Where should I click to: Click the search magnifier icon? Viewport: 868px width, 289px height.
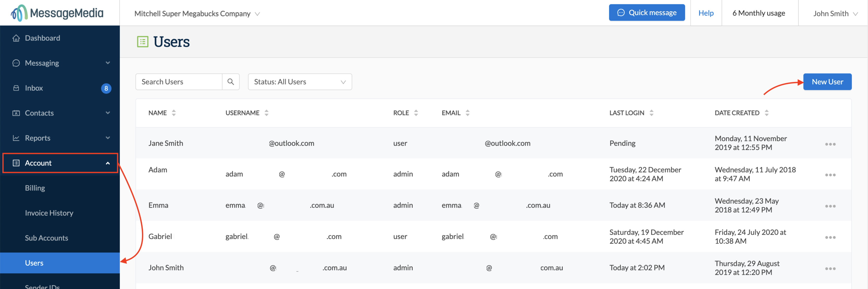(x=231, y=82)
